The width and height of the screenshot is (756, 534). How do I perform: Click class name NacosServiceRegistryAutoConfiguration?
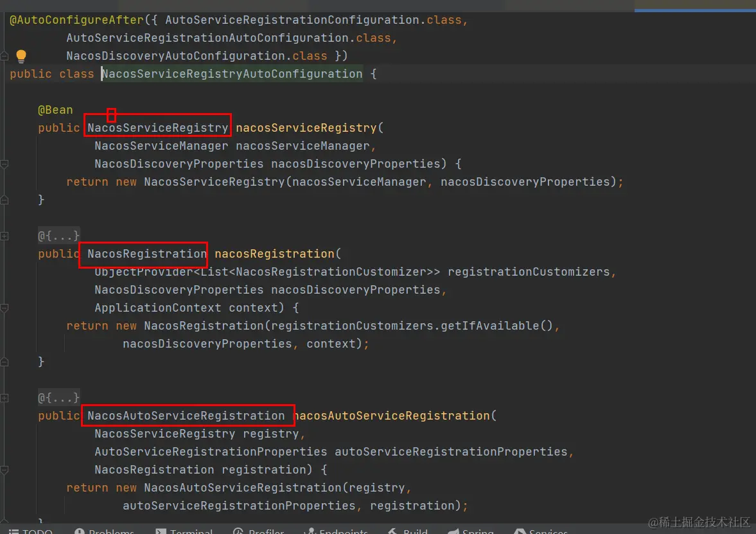(x=232, y=74)
